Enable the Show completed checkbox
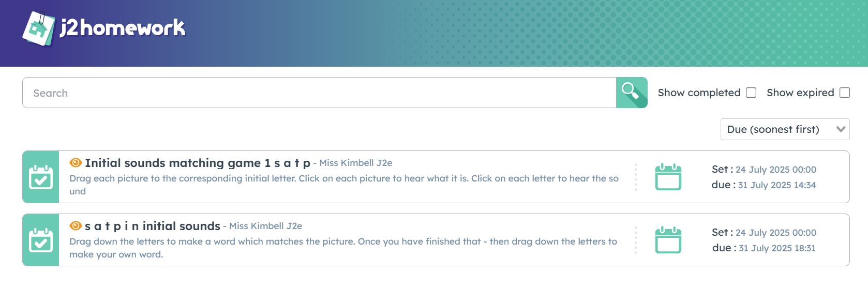 (x=751, y=93)
